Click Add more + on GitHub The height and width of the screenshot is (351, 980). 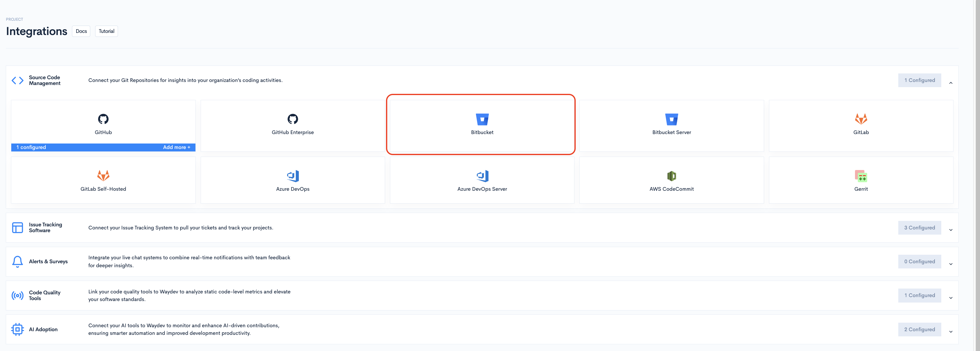coord(177,147)
